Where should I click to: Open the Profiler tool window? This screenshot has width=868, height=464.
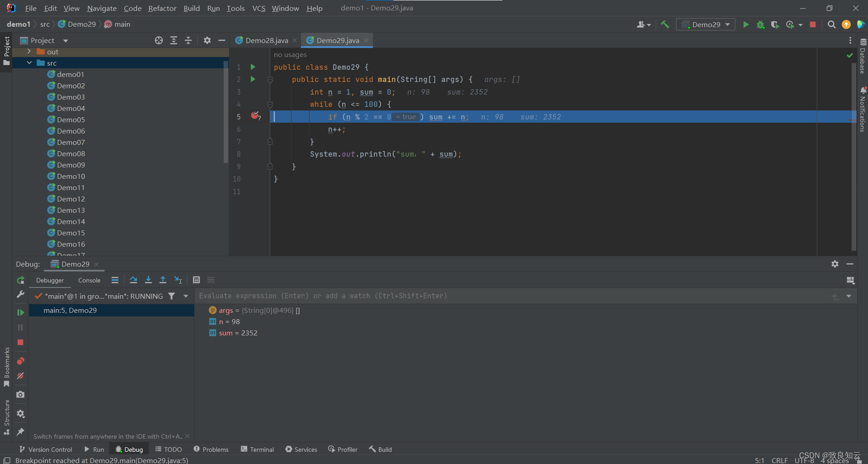(343, 450)
